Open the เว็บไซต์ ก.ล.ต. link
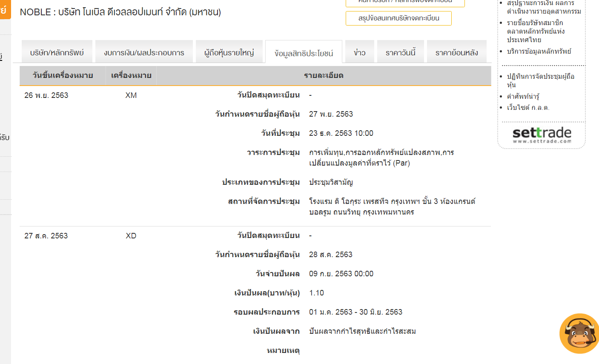The width and height of the screenshot is (599, 364). (528, 108)
